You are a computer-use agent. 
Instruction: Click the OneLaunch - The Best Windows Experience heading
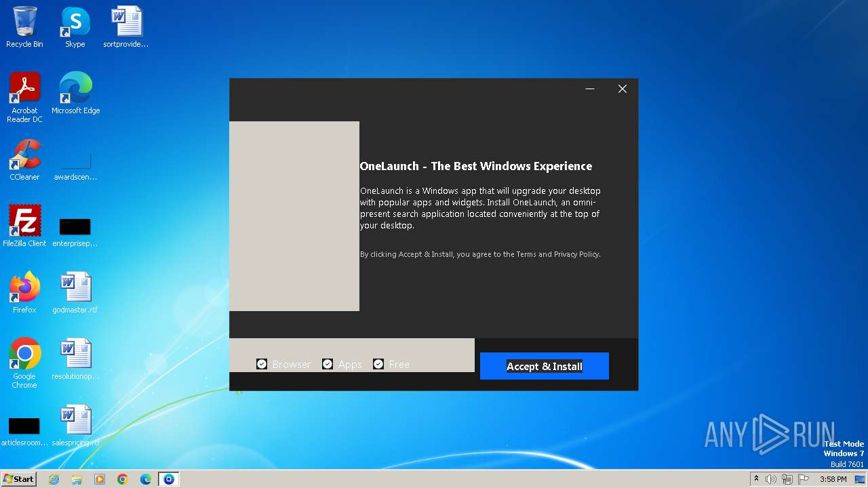475,166
